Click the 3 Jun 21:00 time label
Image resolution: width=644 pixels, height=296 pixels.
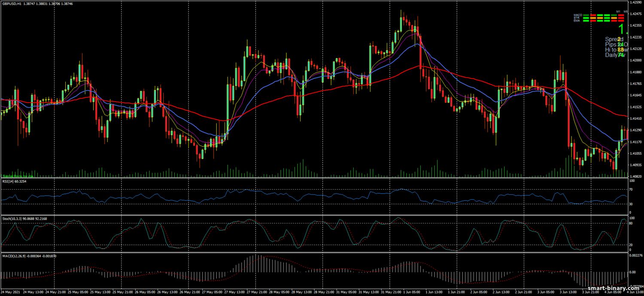point(592,292)
